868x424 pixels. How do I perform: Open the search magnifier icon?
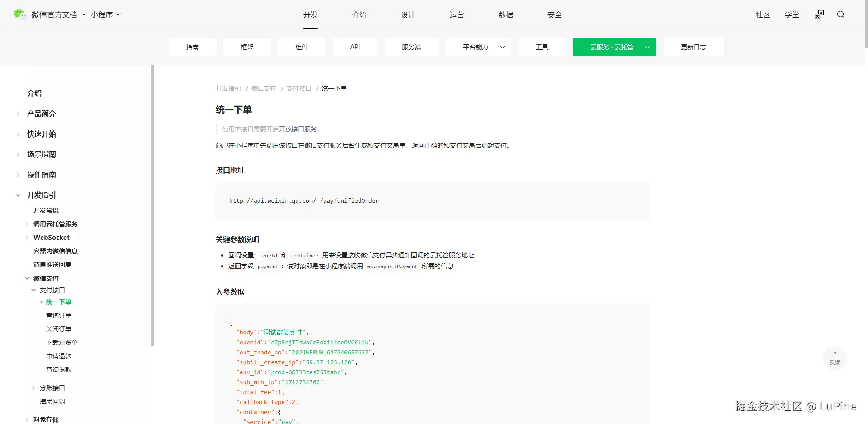click(841, 14)
